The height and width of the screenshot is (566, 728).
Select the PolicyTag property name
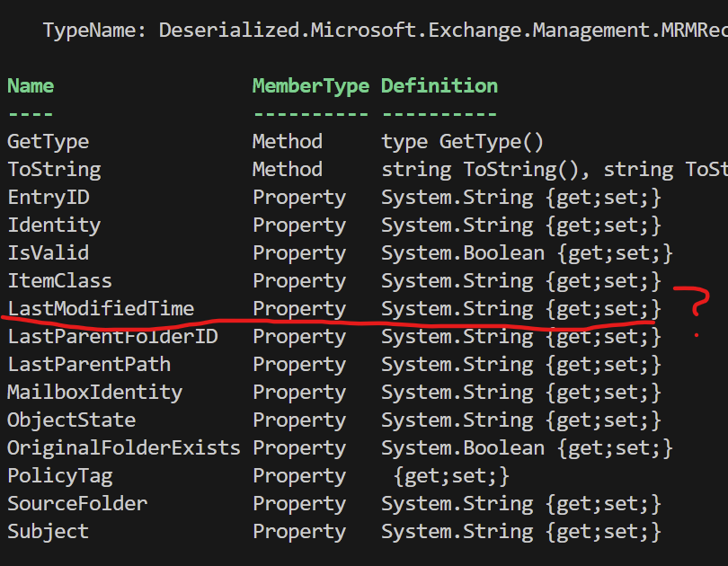[59, 476]
